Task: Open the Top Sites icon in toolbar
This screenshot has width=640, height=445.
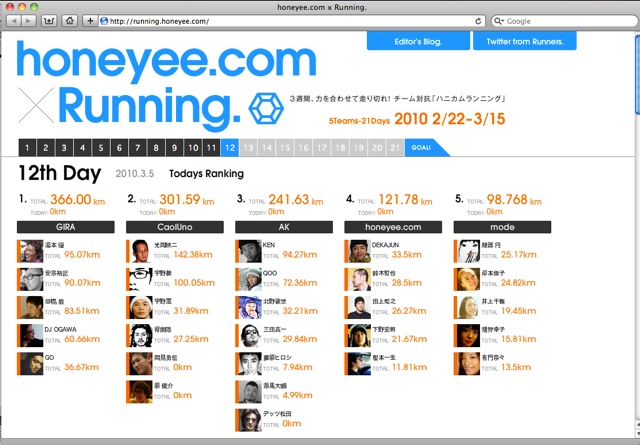Action: 49,21
